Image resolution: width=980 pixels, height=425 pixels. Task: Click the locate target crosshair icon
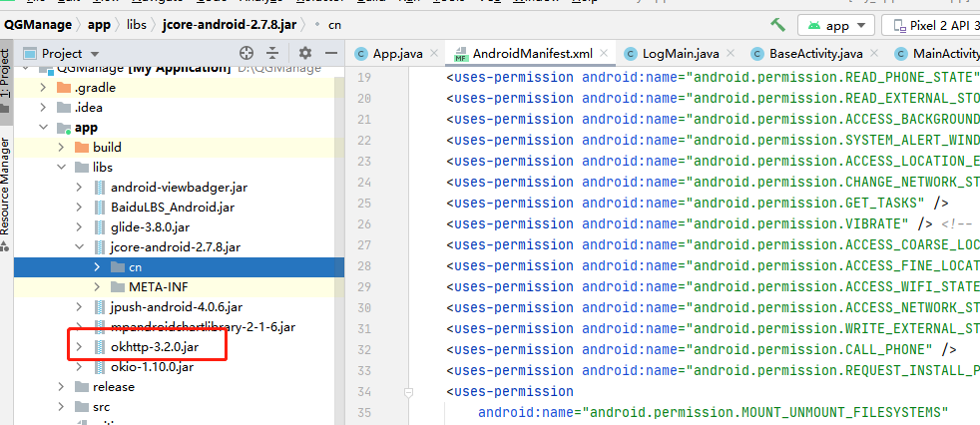(x=246, y=53)
